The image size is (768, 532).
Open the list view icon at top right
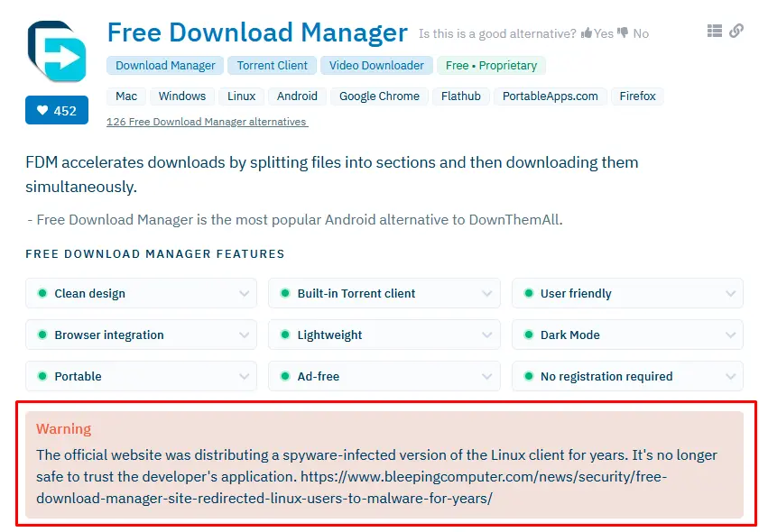[715, 31]
